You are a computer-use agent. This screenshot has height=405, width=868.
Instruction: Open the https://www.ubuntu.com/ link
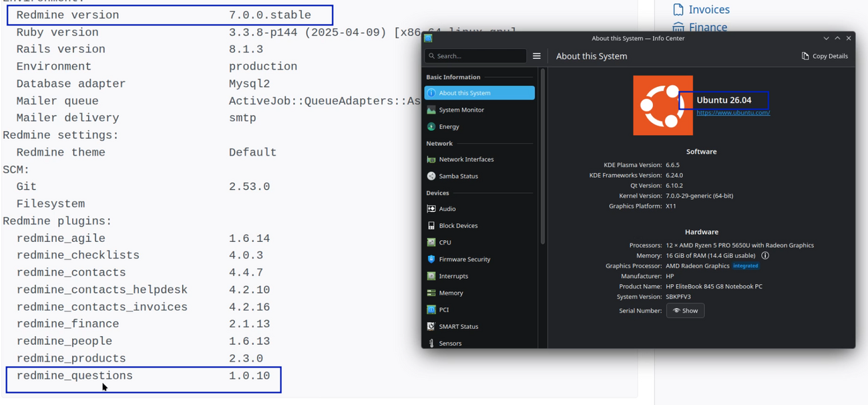tap(733, 112)
